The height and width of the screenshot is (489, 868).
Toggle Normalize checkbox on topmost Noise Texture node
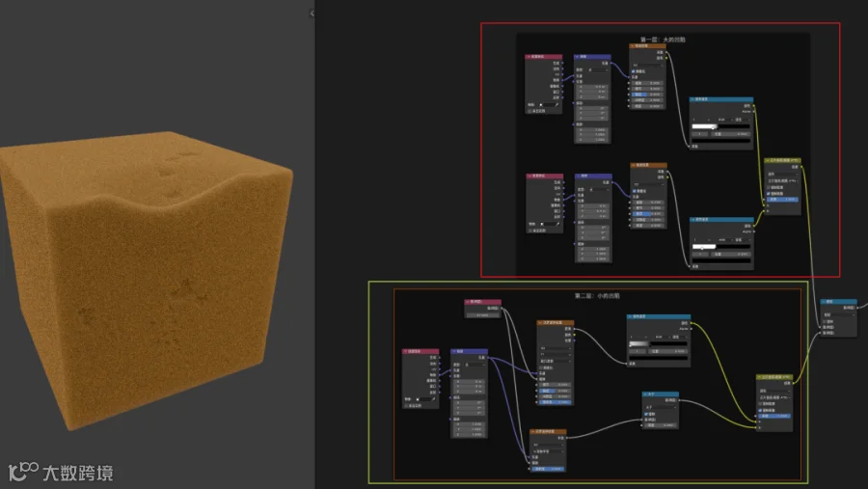[x=634, y=71]
